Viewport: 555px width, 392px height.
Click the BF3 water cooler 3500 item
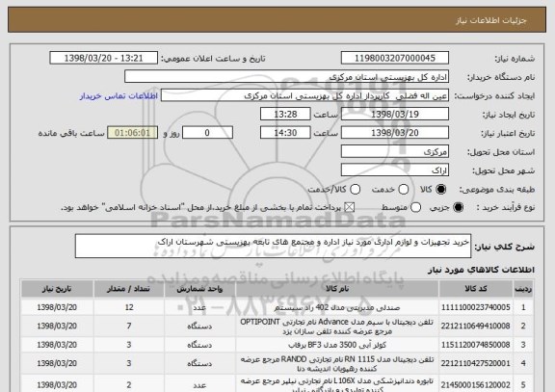pos(337,345)
